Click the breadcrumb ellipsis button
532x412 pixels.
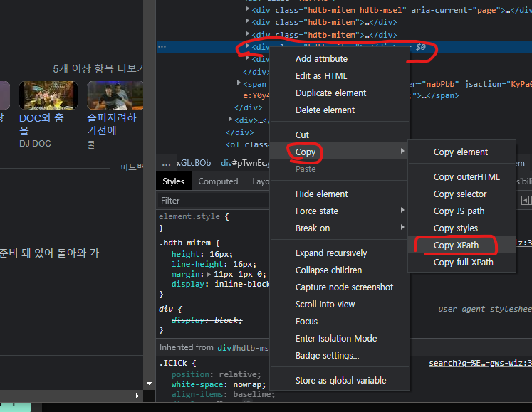pyautogui.click(x=166, y=163)
